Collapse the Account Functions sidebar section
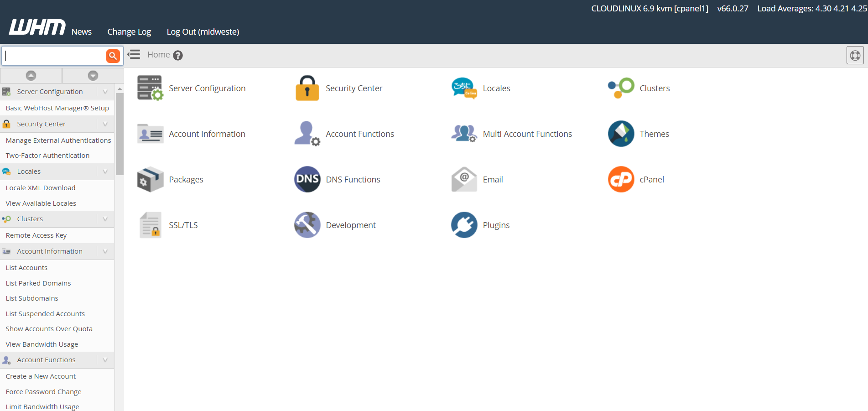 [x=105, y=360]
